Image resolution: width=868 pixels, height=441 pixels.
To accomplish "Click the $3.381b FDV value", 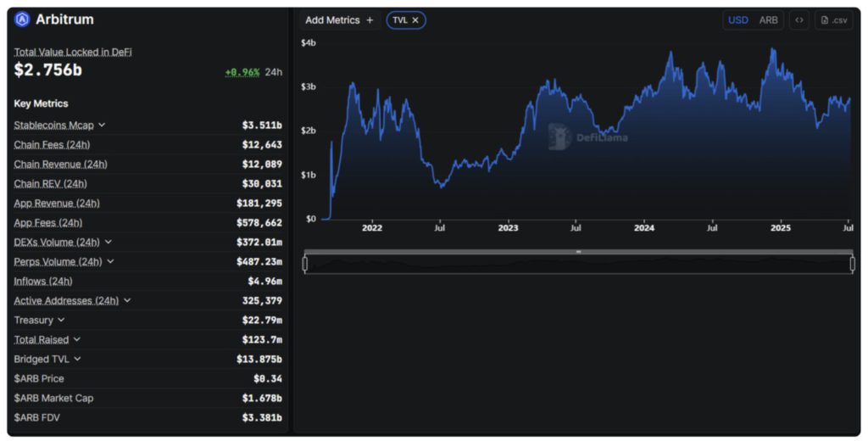I will pos(262,417).
